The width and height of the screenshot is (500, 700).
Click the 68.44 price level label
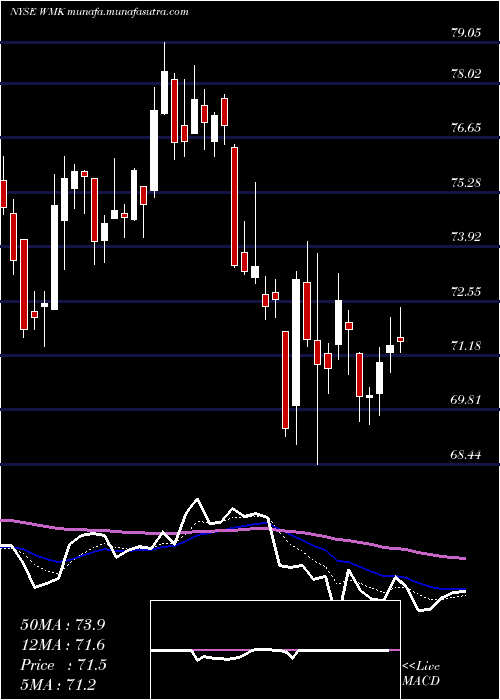[x=467, y=455]
